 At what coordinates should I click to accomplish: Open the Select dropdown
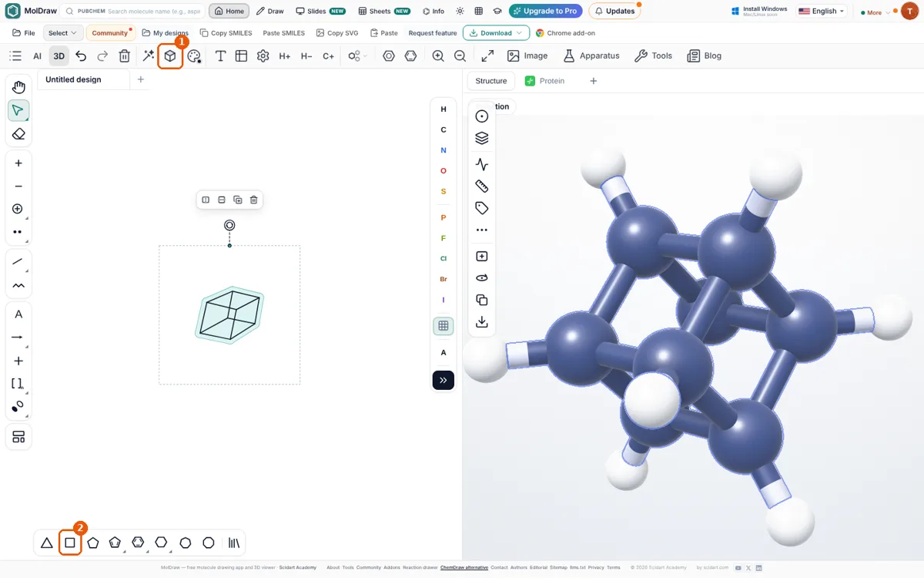tap(62, 33)
